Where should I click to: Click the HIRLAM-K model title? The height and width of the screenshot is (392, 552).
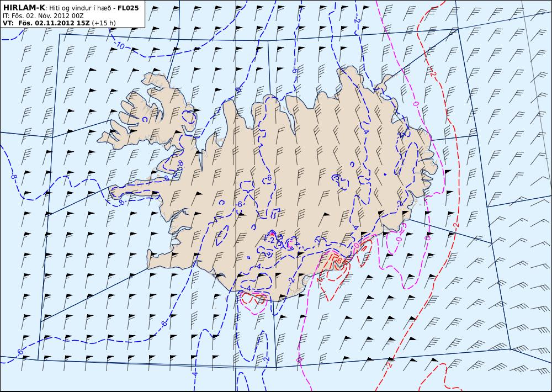pyautogui.click(x=24, y=8)
